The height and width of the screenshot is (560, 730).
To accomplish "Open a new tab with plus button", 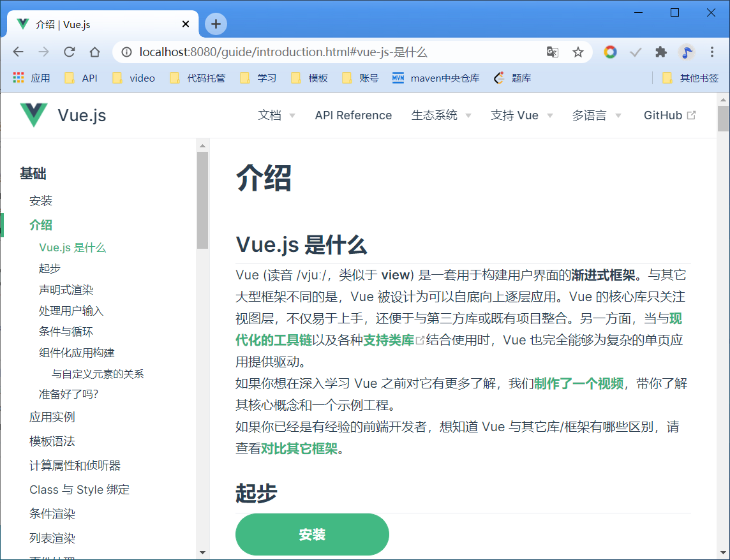I will (216, 24).
